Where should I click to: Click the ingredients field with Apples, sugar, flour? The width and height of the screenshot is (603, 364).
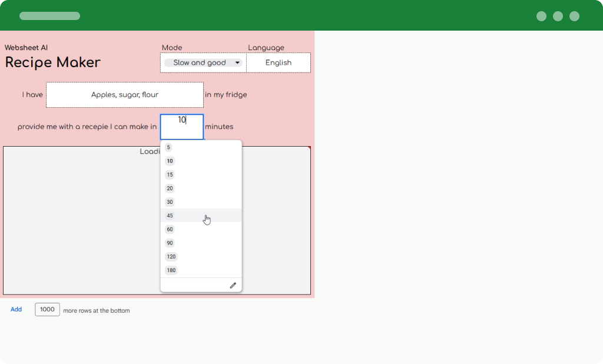pos(124,95)
